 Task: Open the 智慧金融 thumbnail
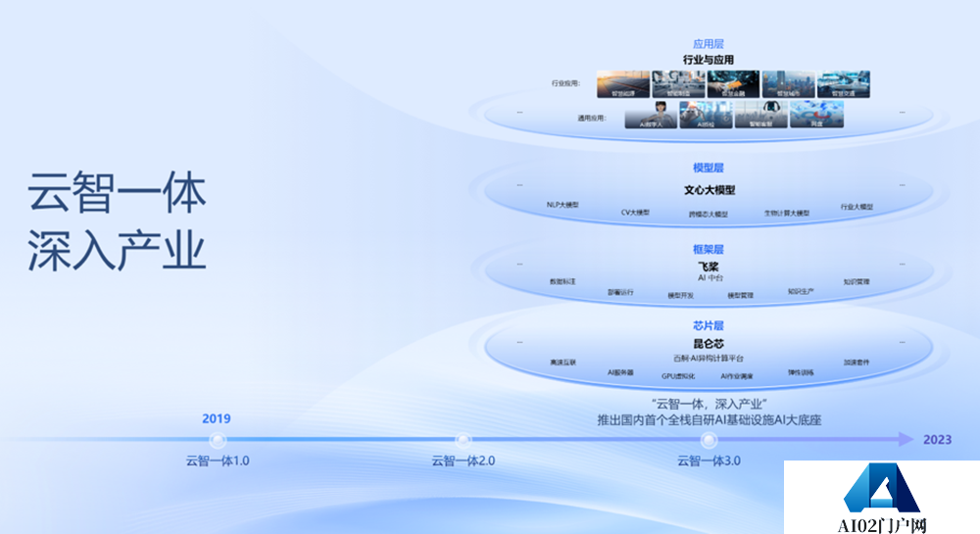(x=733, y=84)
